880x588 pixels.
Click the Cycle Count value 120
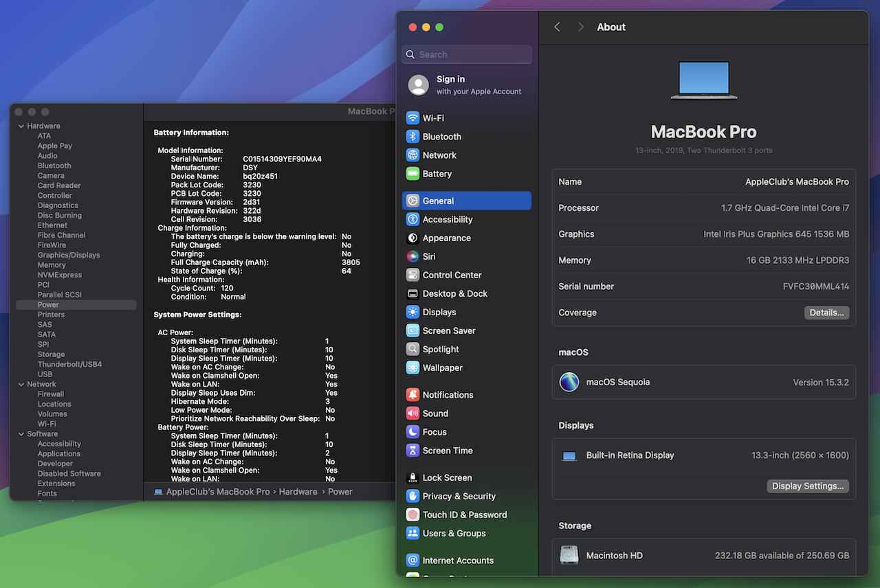point(227,289)
